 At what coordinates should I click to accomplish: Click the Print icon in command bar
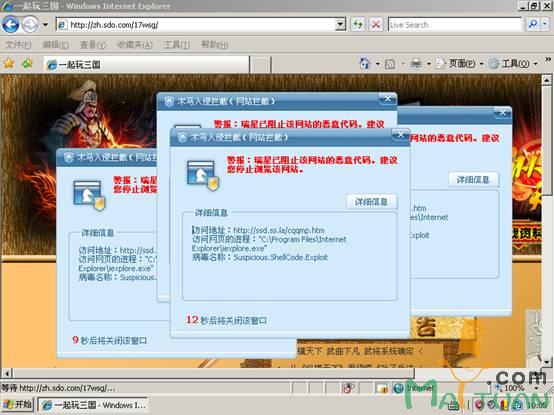[x=416, y=64]
